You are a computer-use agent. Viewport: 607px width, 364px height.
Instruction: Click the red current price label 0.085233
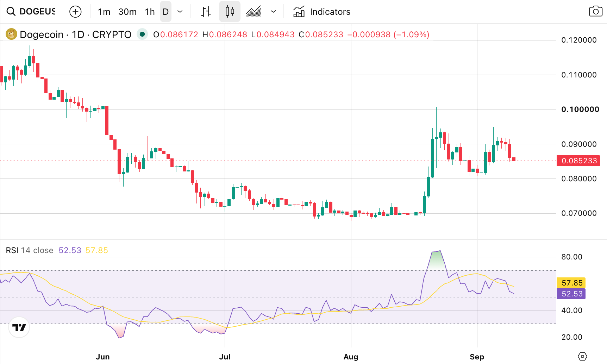[578, 161]
